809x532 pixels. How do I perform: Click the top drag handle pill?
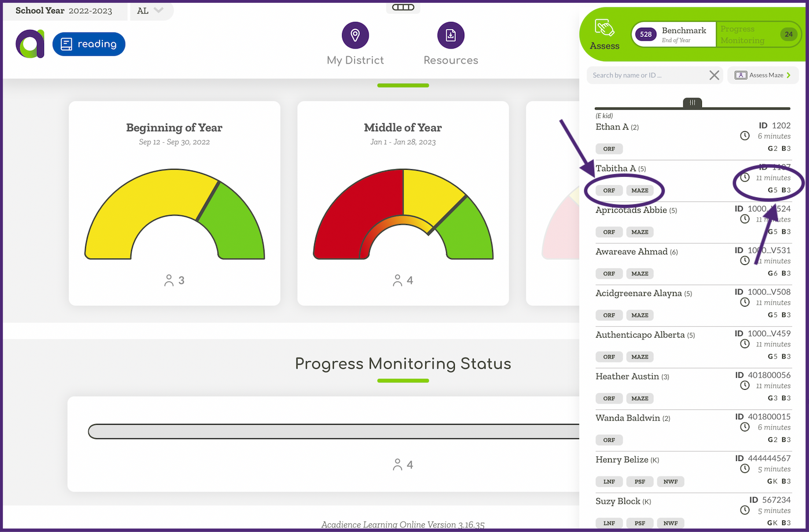(x=403, y=7)
